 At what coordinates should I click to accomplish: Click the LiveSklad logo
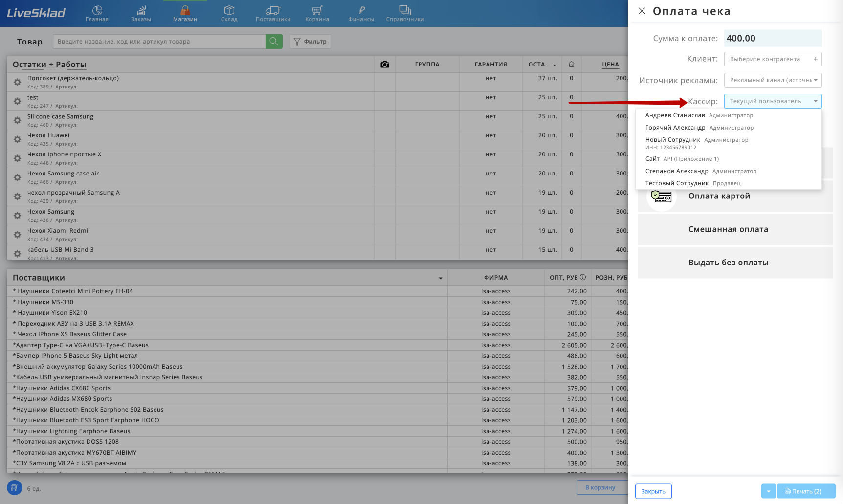pyautogui.click(x=36, y=13)
